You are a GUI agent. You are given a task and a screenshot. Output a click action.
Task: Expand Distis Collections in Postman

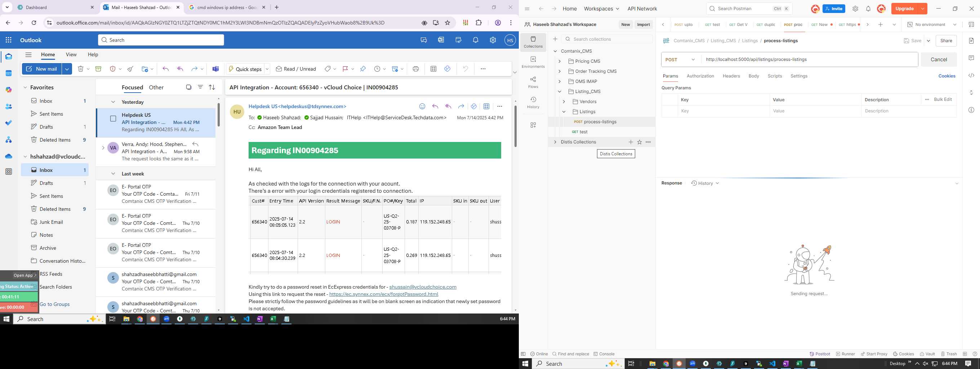pyautogui.click(x=555, y=142)
